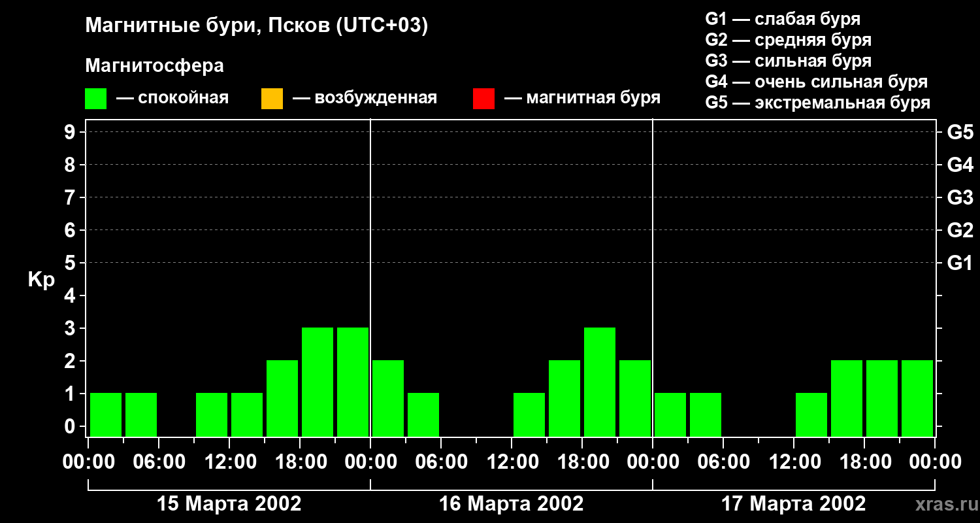Click the '— возбужденная' legend label
980x523 pixels.
pyautogui.click(x=365, y=98)
